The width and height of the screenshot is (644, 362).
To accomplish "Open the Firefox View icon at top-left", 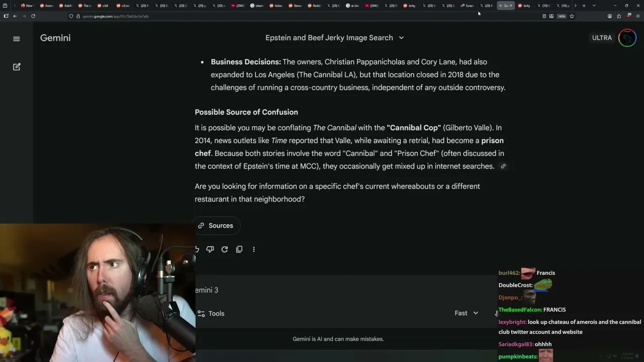I will click(5, 6).
